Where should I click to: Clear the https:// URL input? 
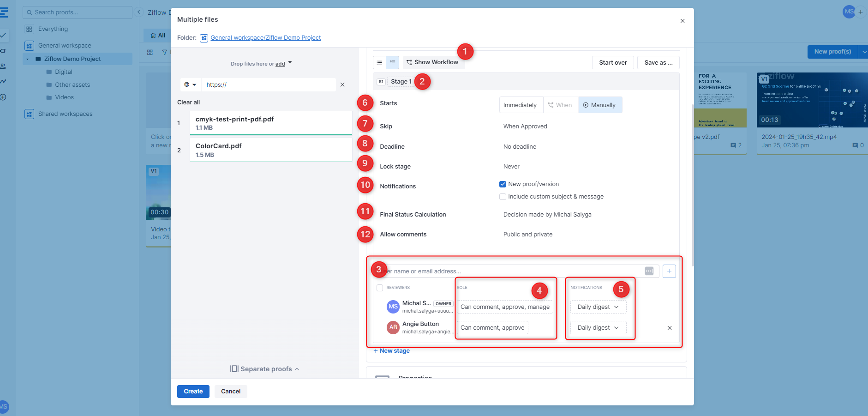click(x=342, y=85)
